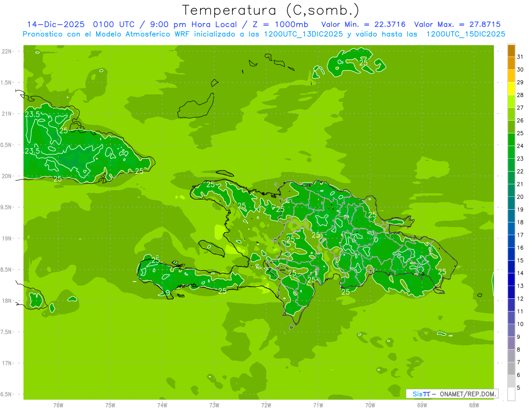
Task: Click color scale value "26"
Action: [520, 121]
